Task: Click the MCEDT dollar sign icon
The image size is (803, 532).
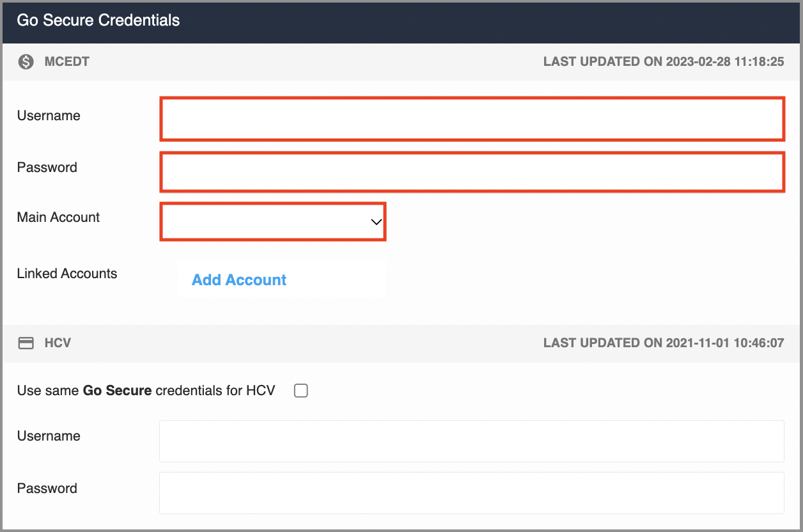Action: point(26,62)
